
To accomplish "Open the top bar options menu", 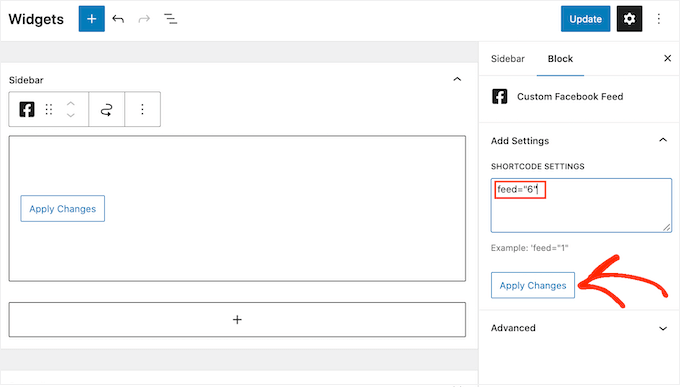I will pyautogui.click(x=659, y=19).
